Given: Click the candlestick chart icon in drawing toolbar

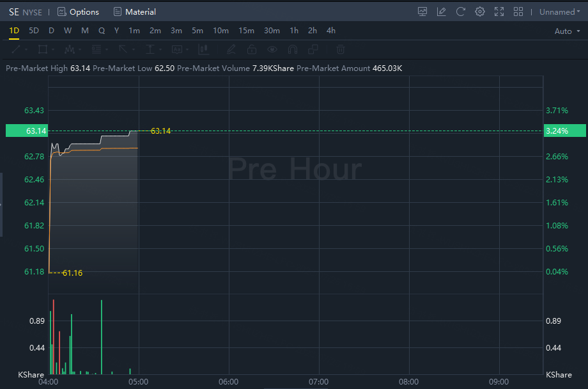Looking at the screenshot, I should tap(204, 49).
